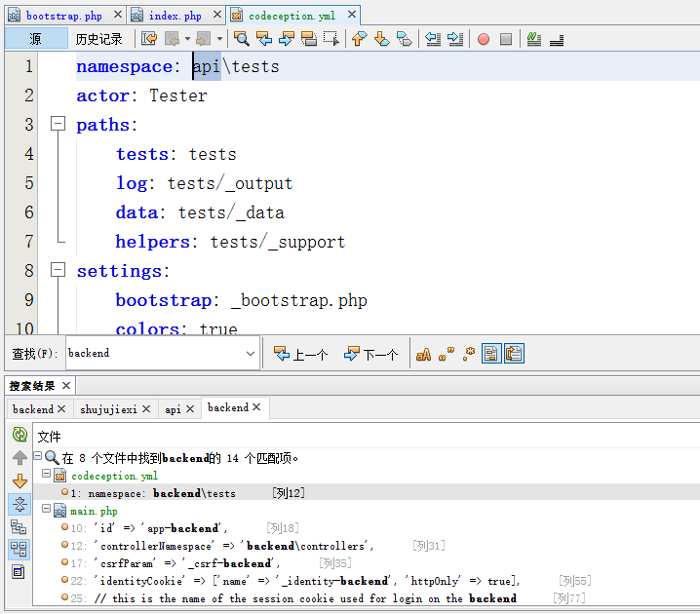Click the Find Selection magnifier toolbar icon

242,39
